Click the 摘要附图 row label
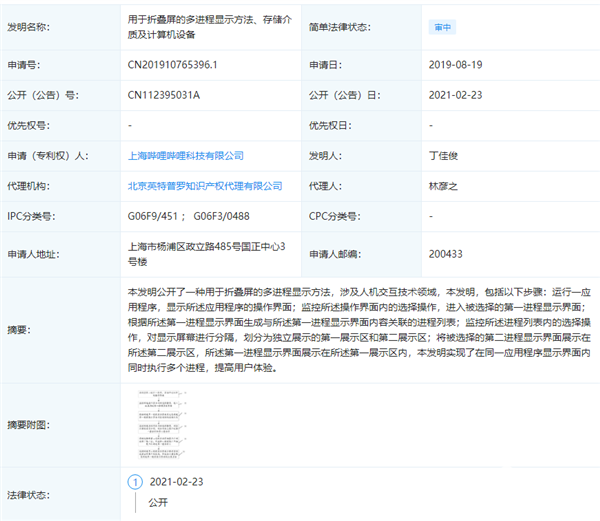Image resolution: width=600 pixels, height=521 pixels. point(36,426)
